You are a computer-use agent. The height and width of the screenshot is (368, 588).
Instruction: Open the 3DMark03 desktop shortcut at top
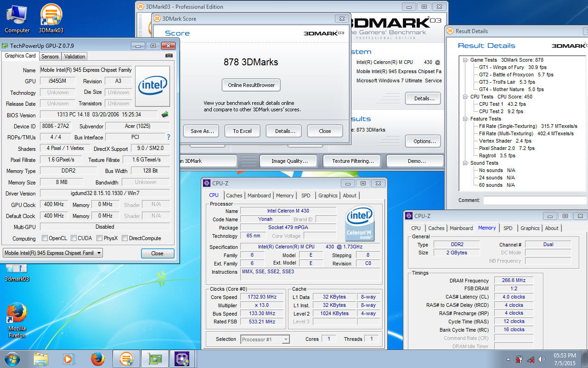click(51, 18)
